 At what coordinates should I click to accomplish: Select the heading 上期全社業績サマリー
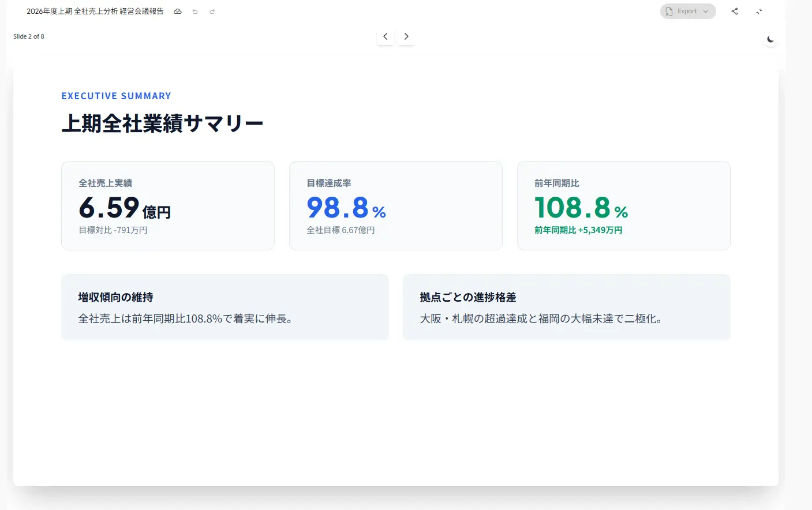tap(162, 123)
